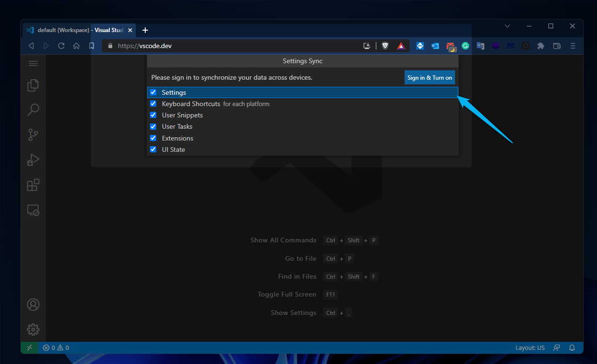Viewport: 597px width, 364px height.
Task: Open a new browser tab
Action: (145, 30)
